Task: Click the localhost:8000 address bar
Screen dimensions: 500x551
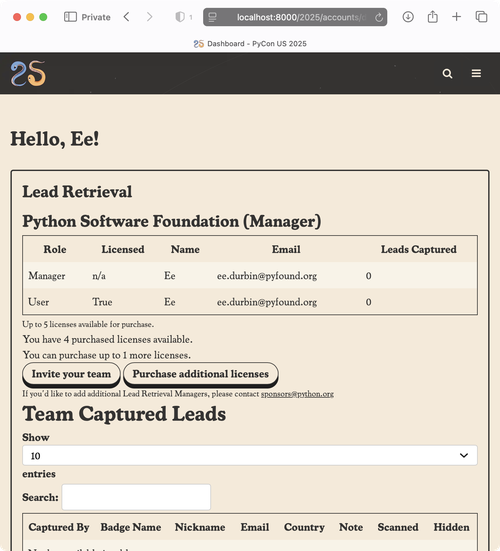Action: [x=295, y=17]
